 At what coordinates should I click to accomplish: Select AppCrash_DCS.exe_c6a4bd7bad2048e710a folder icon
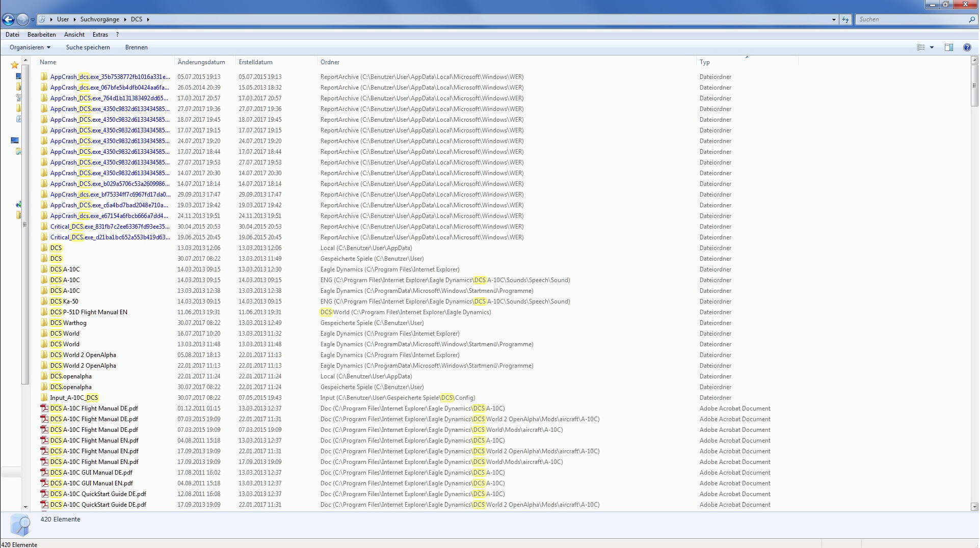44,205
